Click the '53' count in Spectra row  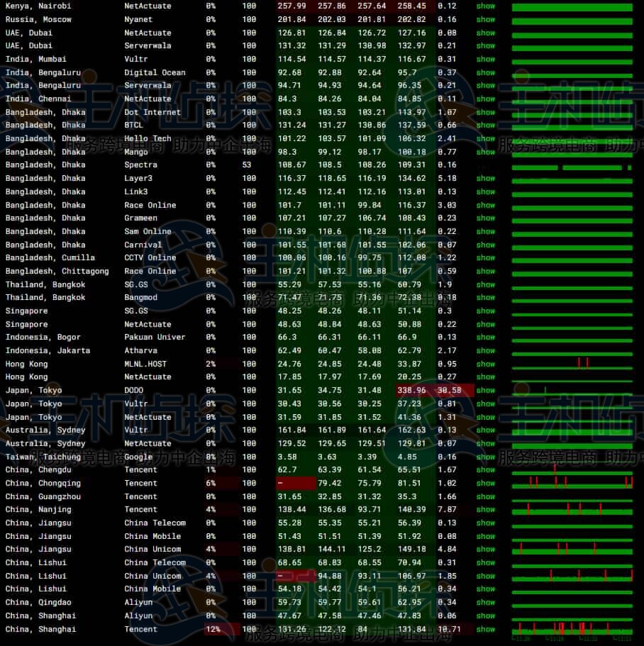tap(246, 165)
